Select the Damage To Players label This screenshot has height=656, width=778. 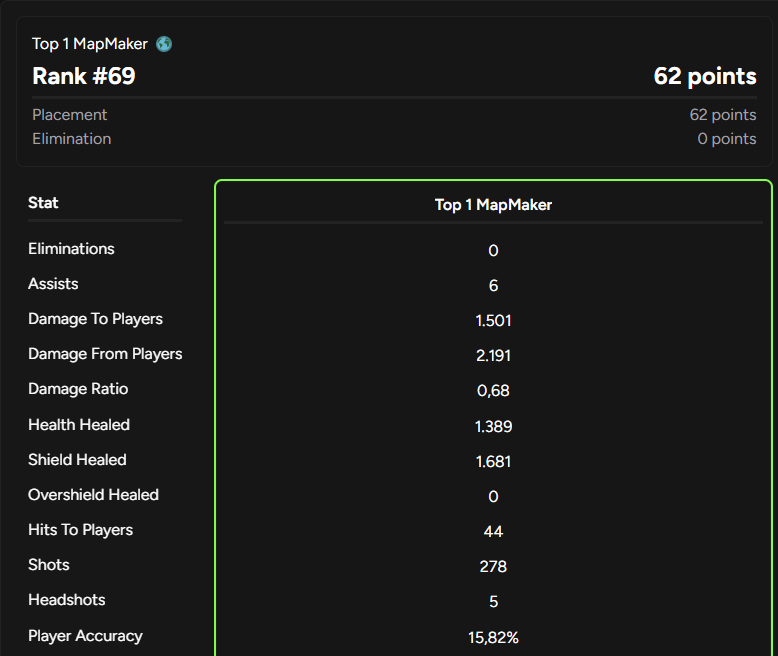(95, 319)
